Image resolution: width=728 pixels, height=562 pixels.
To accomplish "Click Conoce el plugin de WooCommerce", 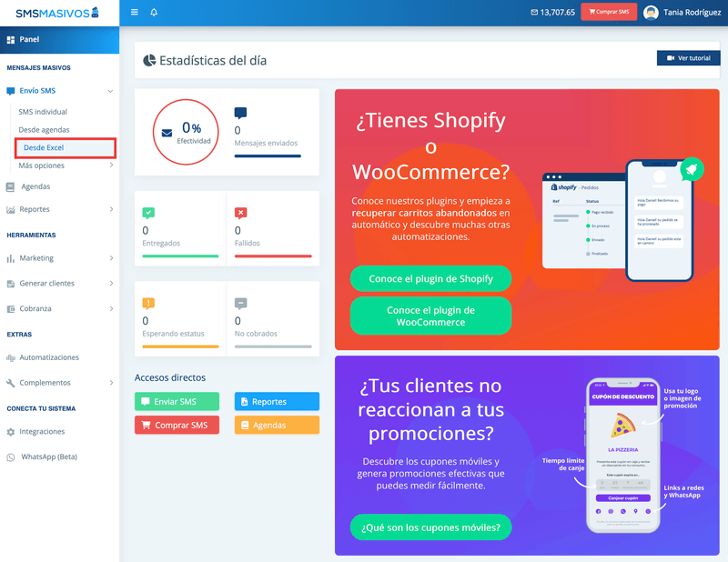I will [x=430, y=316].
